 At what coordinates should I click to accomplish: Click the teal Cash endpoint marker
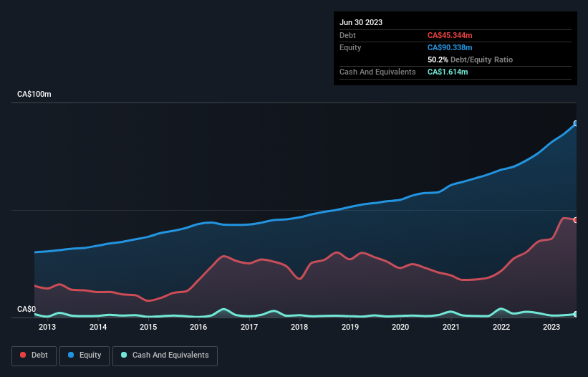[x=576, y=314]
